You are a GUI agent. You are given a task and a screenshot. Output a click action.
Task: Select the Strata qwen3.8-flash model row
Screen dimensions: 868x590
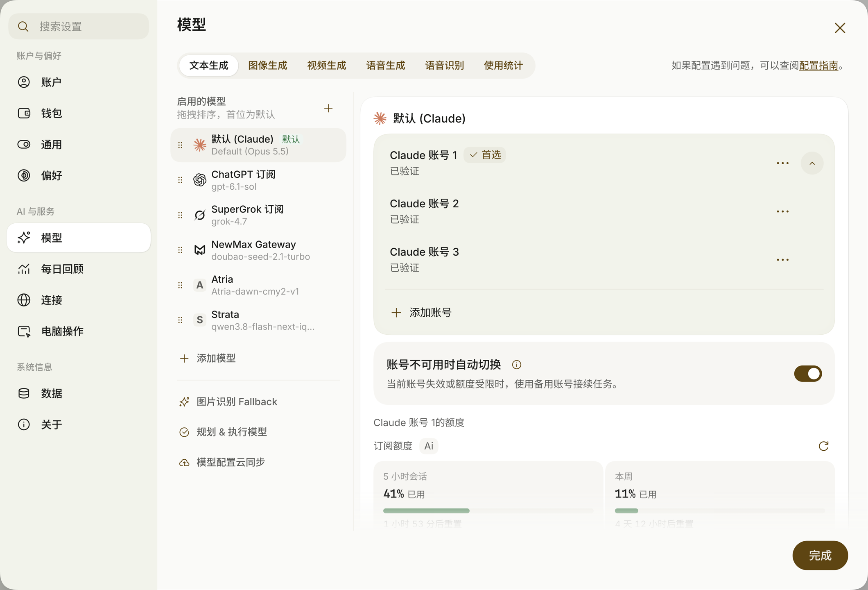tap(258, 320)
